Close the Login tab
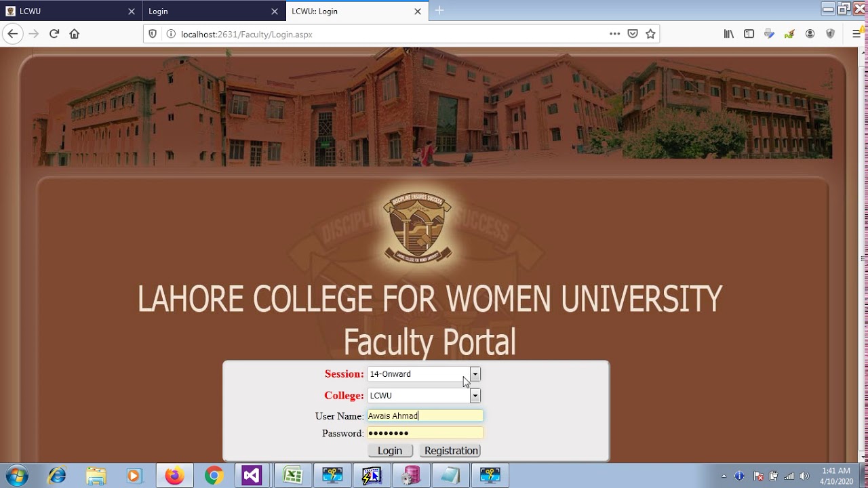Viewport: 868px width, 488px height. click(x=275, y=11)
